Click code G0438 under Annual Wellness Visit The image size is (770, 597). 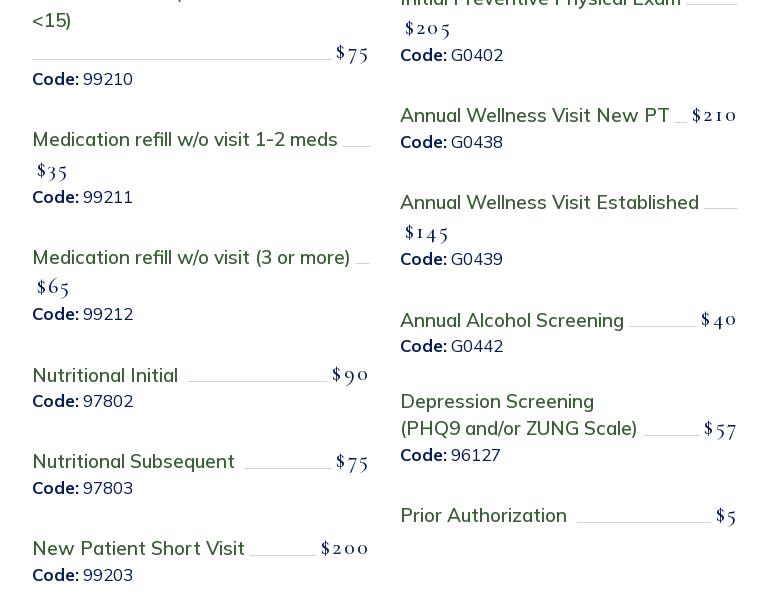[476, 142]
